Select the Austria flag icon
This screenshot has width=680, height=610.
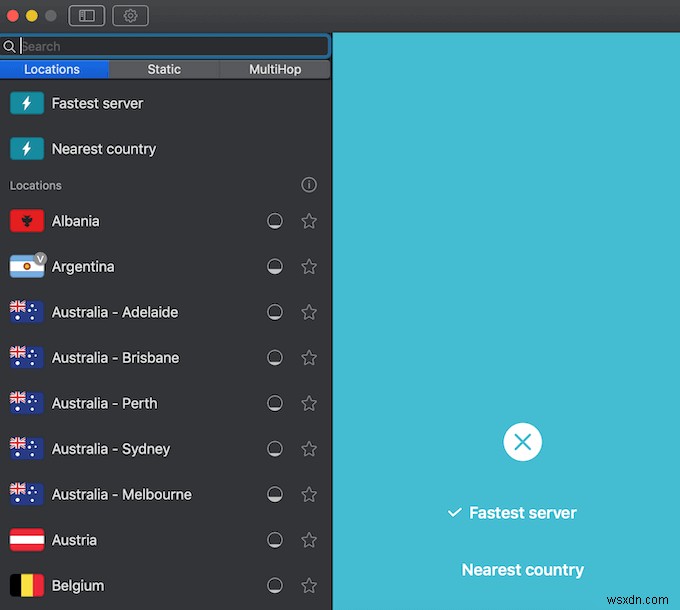(x=27, y=540)
